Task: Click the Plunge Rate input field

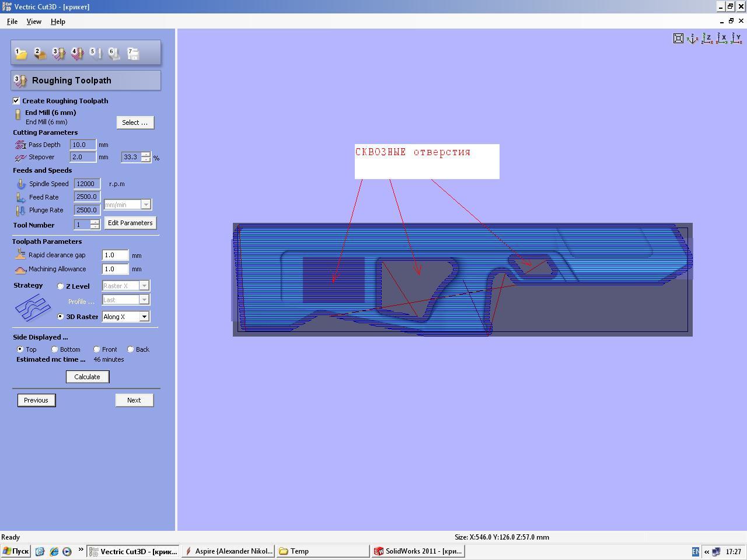Action: point(87,210)
